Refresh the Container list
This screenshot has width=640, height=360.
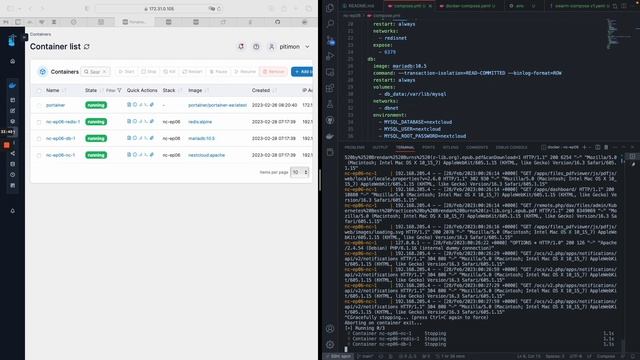(x=87, y=47)
